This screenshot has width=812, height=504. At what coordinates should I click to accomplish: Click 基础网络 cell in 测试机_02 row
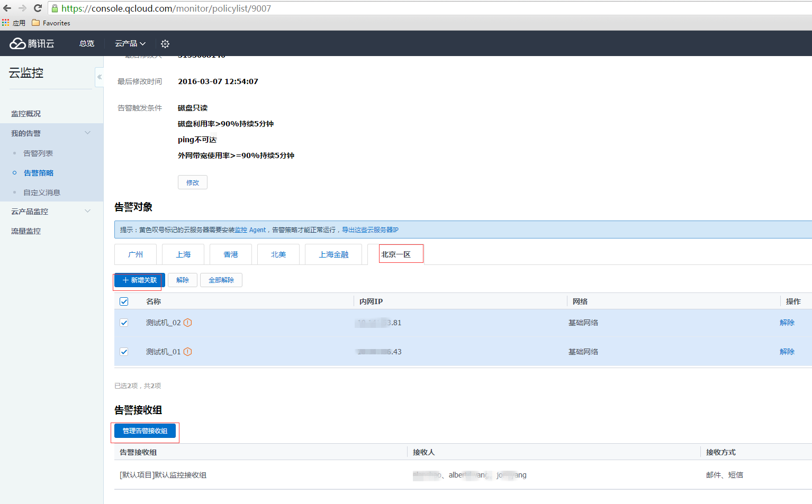pyautogui.click(x=583, y=323)
